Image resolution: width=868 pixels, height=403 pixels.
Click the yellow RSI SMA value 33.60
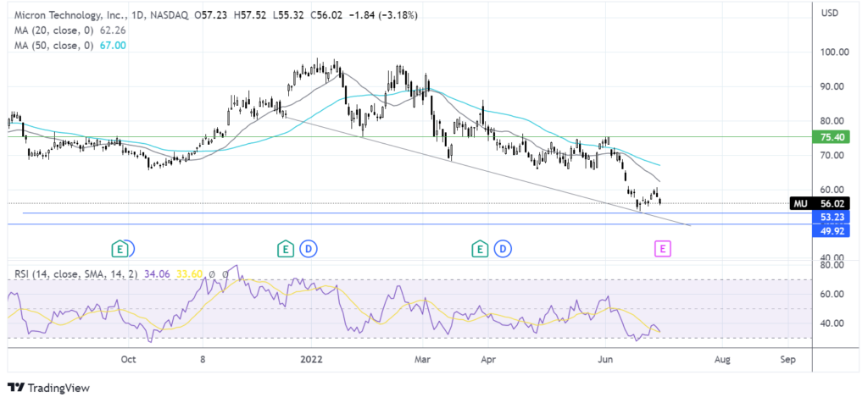click(189, 273)
